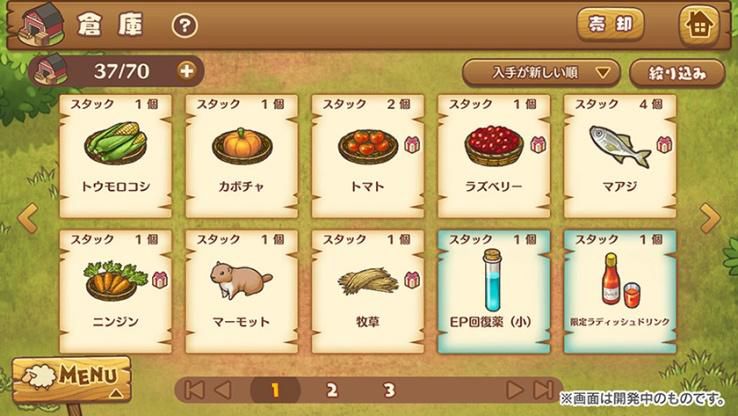This screenshot has width=738, height=416.
Task: Switch to page 3
Action: (x=389, y=390)
